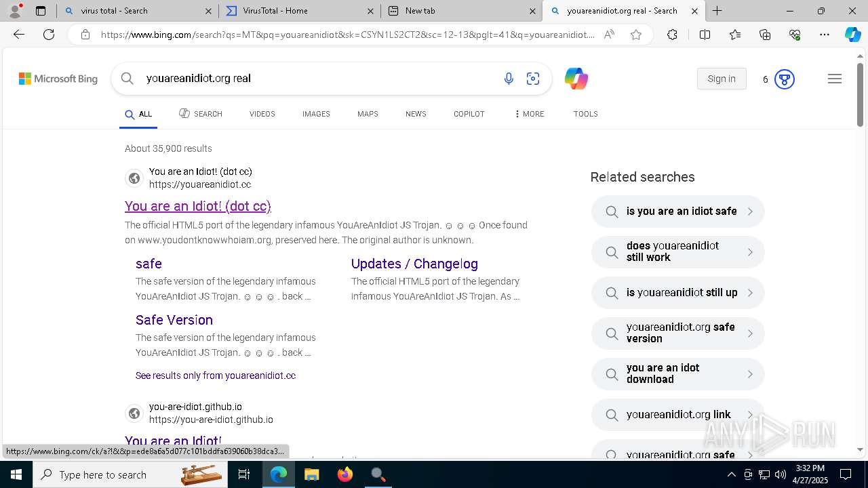Open File Explorer from taskbar
This screenshot has width=868, height=488.
coord(311,474)
